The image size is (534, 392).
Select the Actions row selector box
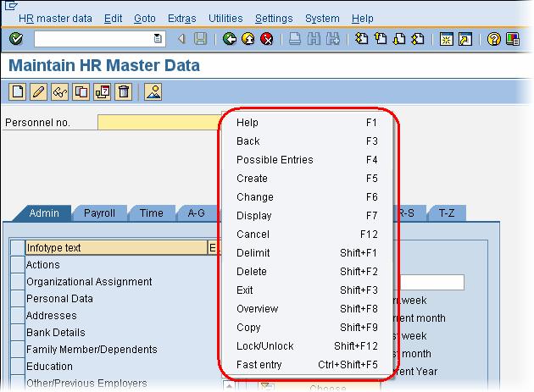(17, 265)
